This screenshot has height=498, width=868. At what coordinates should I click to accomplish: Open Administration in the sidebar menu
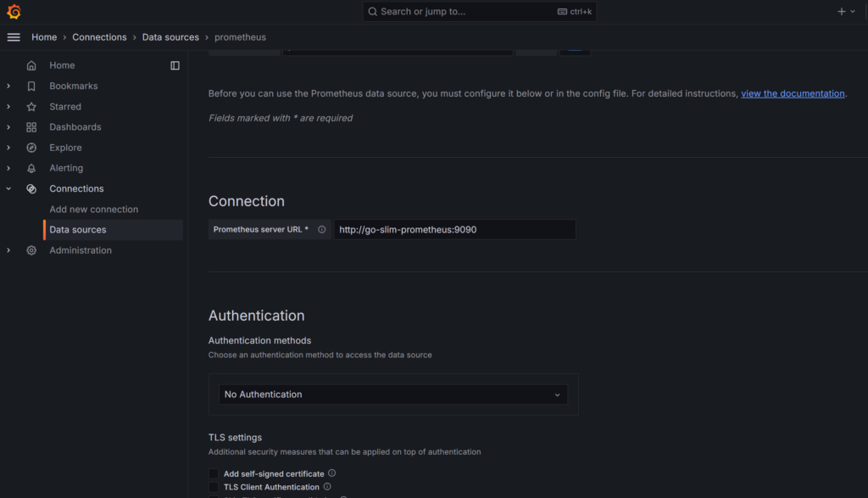point(81,249)
